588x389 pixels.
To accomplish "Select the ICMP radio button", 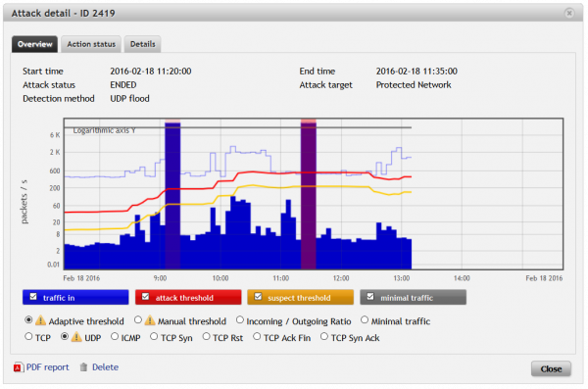I will click(x=115, y=336).
